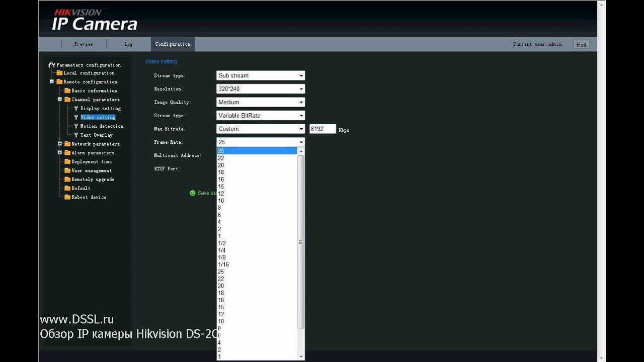Choose the 1/4 frame rate option
Viewport: 644px width, 362px height.
coord(257,250)
